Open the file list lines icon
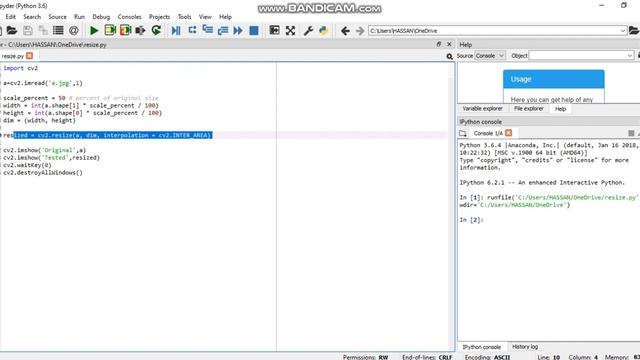Screen dimensions: 640x360 (x=58, y=31)
